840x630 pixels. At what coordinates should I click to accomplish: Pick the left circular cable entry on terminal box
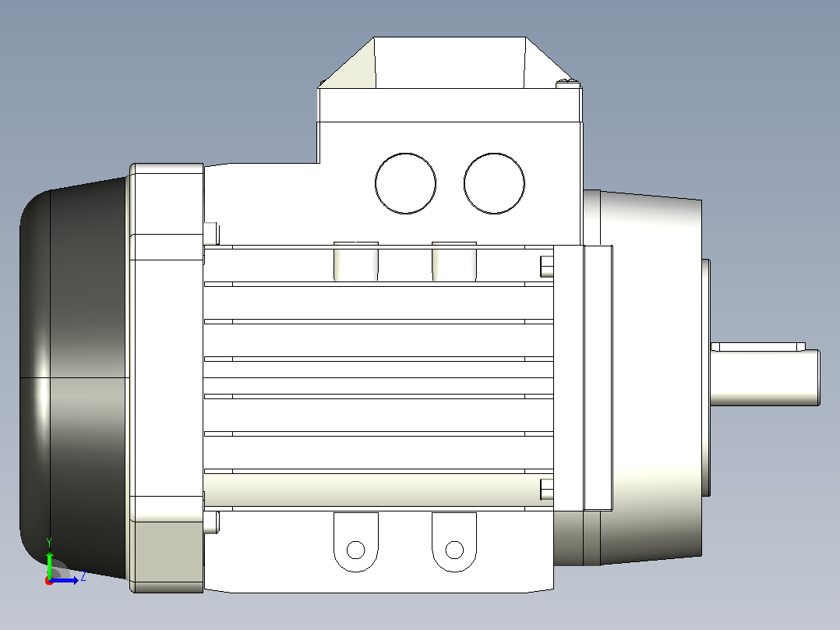click(x=405, y=183)
